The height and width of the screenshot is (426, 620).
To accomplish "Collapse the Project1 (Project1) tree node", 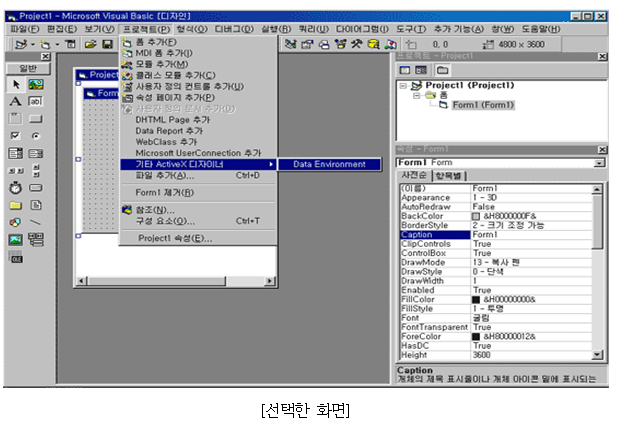I will (x=403, y=85).
